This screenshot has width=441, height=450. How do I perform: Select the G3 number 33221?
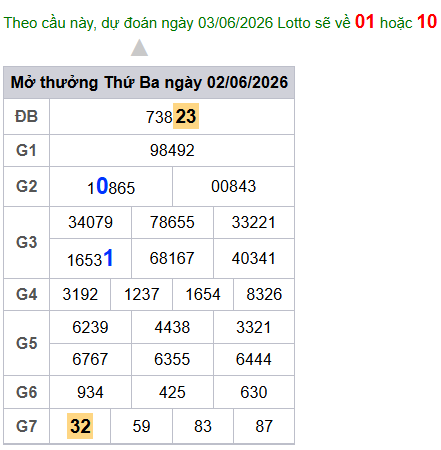click(x=254, y=222)
